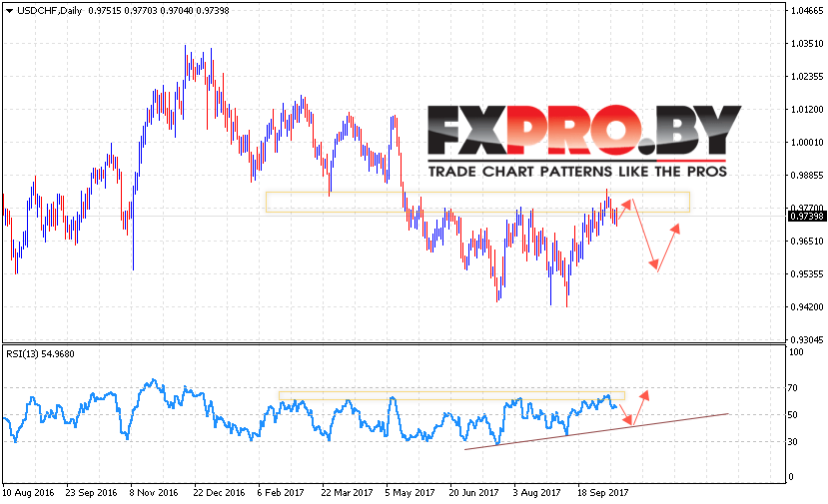
Task: Click the USDCHF,Daily symbol label
Action: (49, 11)
